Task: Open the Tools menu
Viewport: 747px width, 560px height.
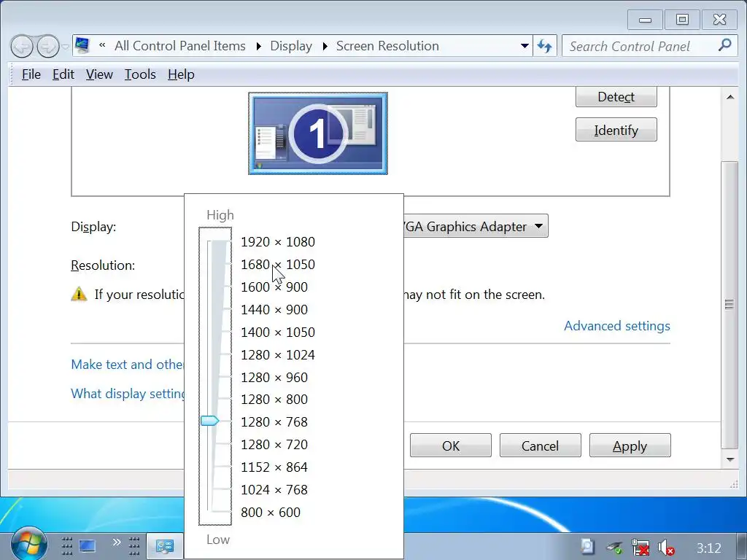Action: point(140,74)
